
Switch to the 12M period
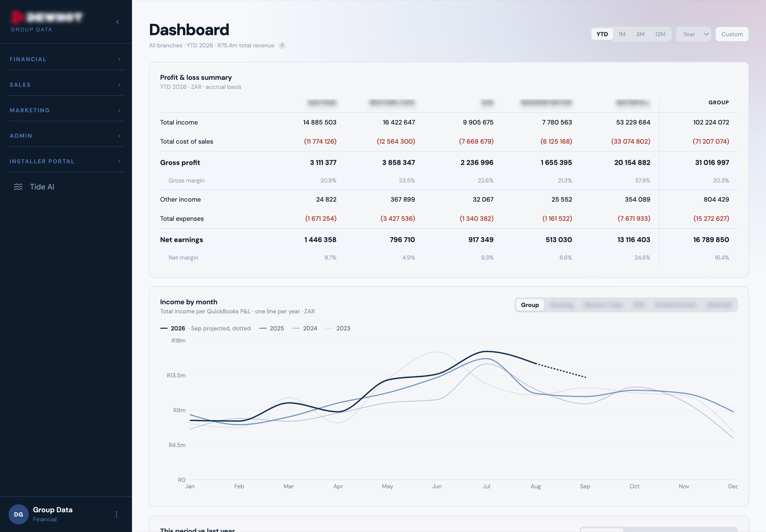pyautogui.click(x=660, y=34)
